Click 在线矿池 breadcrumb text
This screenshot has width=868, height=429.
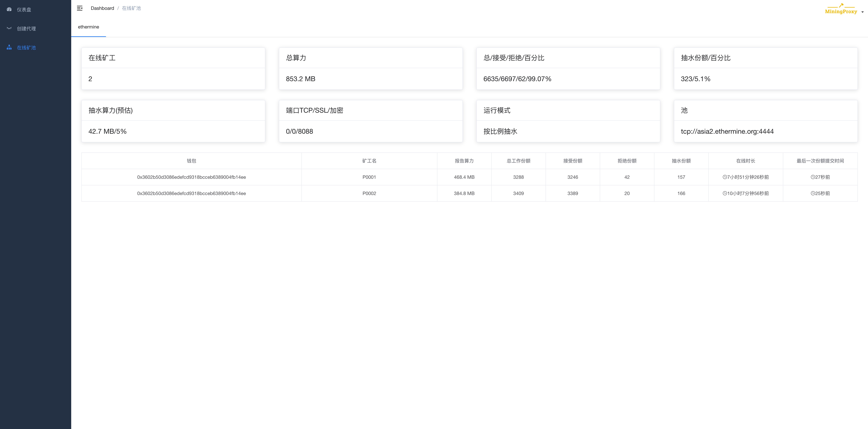tap(131, 8)
